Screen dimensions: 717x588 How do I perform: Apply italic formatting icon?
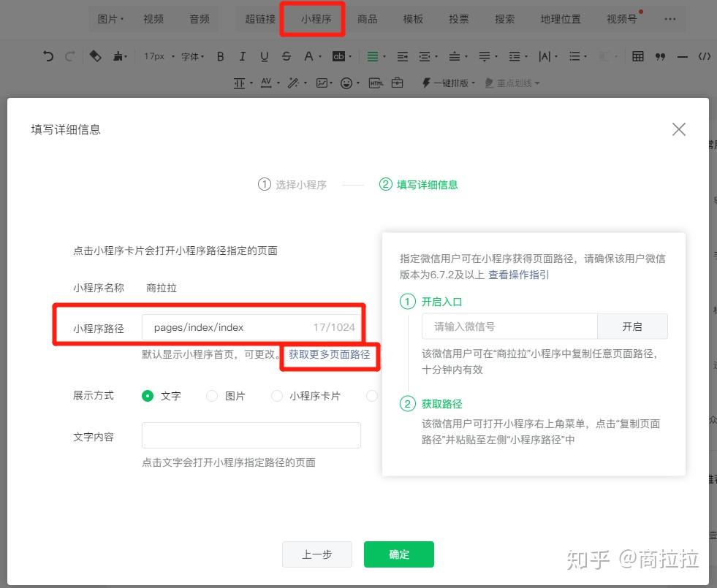tap(243, 56)
